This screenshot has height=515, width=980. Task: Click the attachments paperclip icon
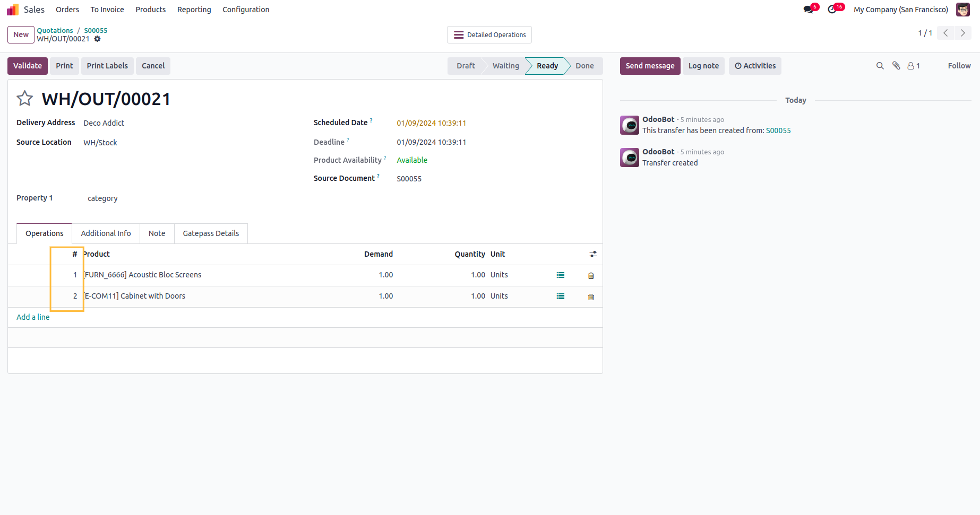(896, 66)
